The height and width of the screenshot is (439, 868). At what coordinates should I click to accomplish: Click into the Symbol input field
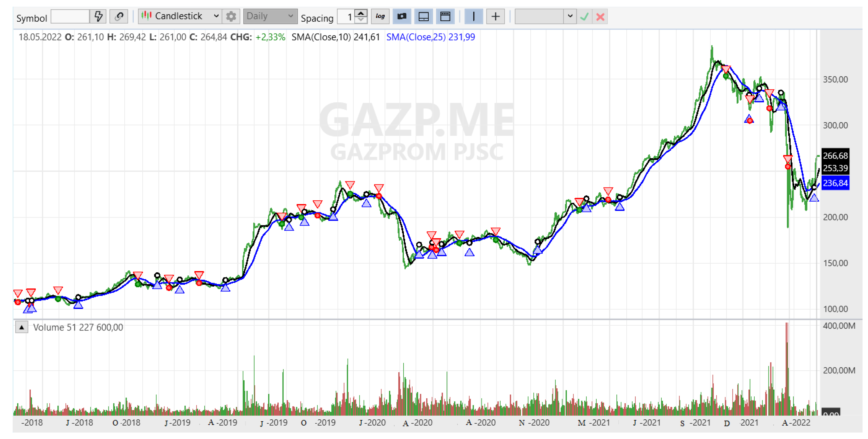pos(70,17)
